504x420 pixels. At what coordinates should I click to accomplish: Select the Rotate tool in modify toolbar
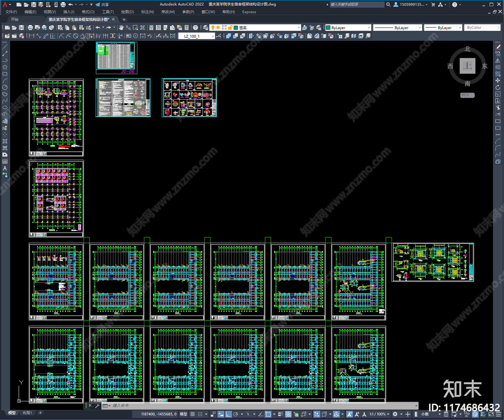coord(498,87)
